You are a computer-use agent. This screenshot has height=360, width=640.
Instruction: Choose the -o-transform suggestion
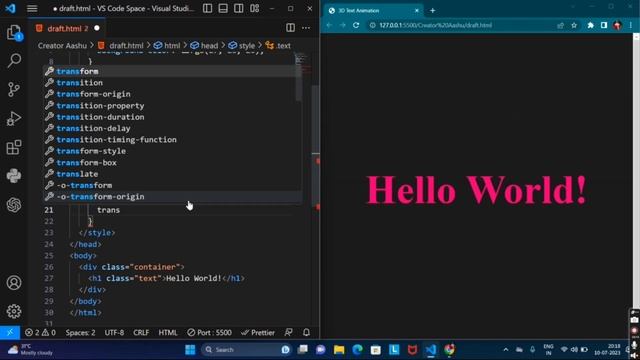pyautogui.click(x=173, y=186)
